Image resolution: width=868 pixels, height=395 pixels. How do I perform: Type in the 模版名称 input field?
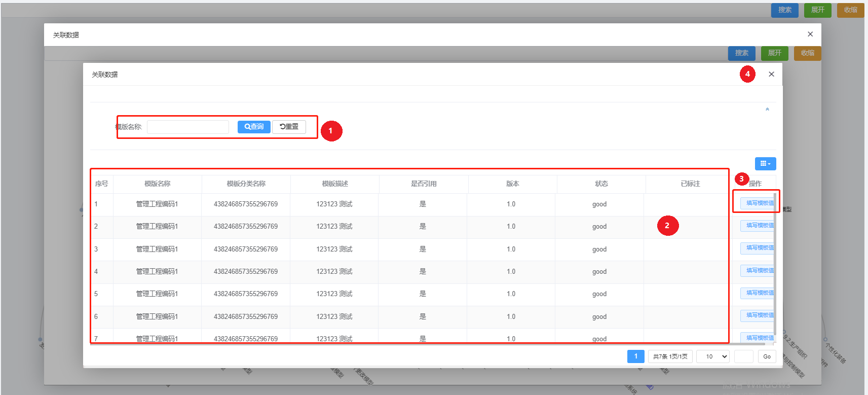coord(188,127)
